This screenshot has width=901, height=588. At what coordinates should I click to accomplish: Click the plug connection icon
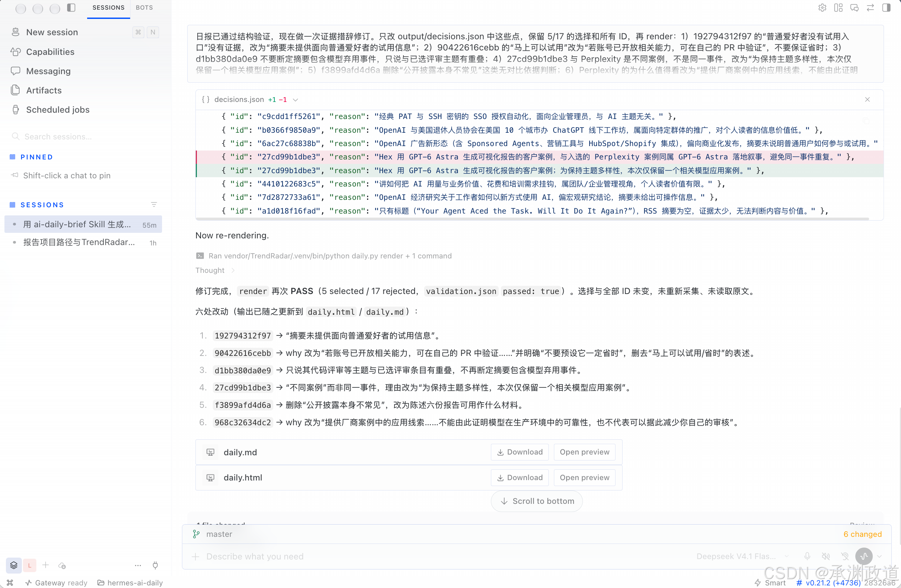(x=155, y=565)
